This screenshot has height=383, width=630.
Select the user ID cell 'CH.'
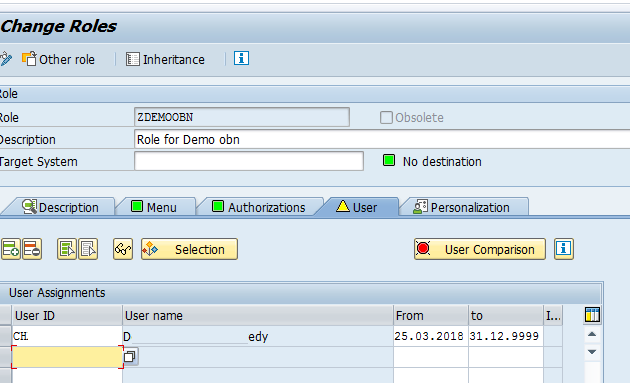(x=67, y=336)
